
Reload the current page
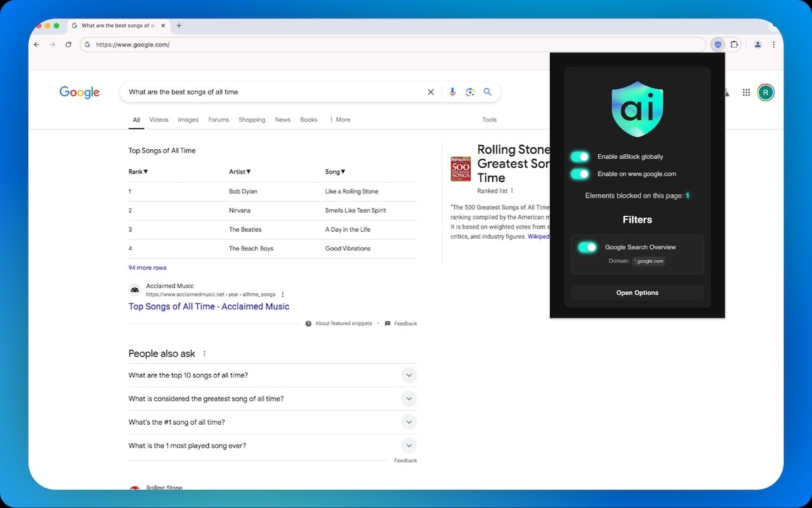tap(69, 44)
